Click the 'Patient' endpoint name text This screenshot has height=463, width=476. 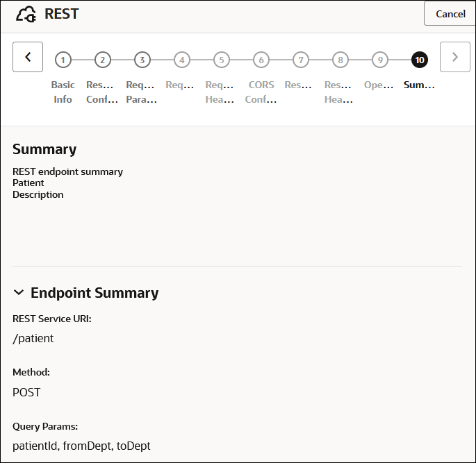[28, 183]
